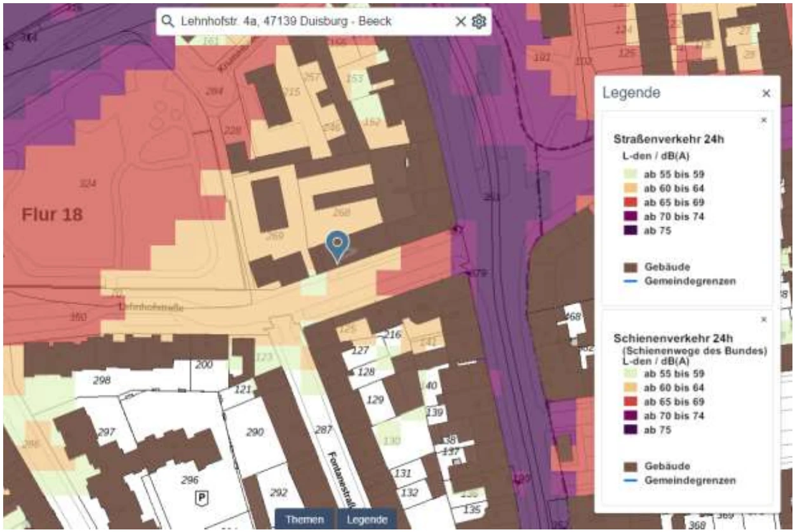Click parcel number '129' on map

[376, 400]
